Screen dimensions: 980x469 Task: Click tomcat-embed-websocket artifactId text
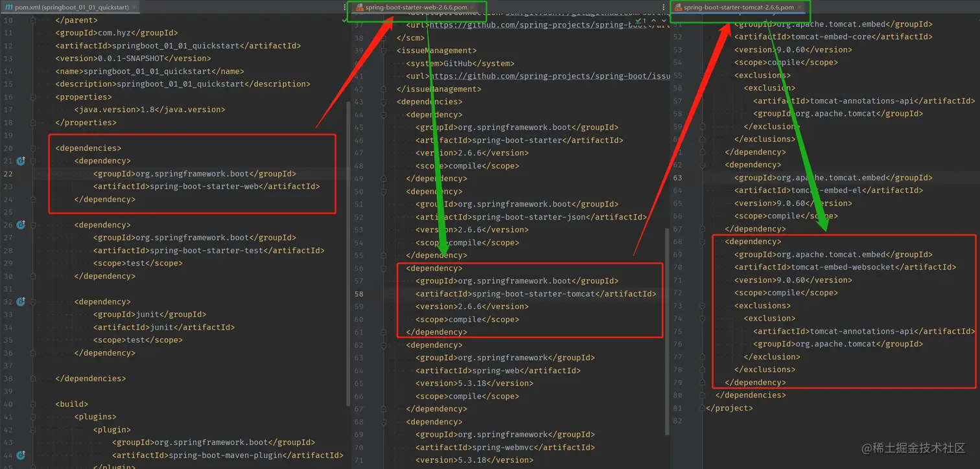click(x=843, y=267)
